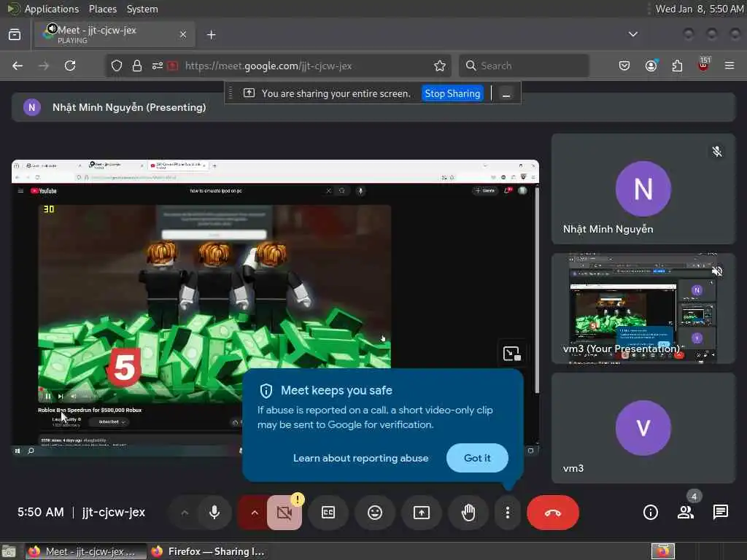Reload the Meet page
Viewport: 747px width, 560px height.
(x=70, y=66)
